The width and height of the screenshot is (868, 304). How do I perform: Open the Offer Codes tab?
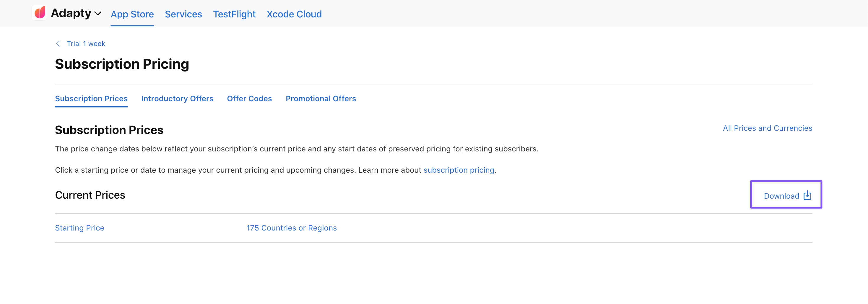249,99
